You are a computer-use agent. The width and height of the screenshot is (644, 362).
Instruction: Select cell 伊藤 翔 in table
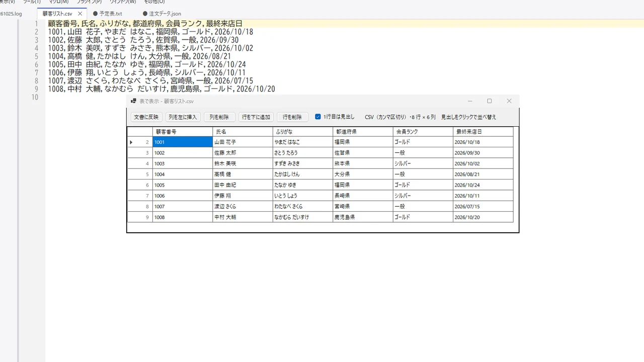click(243, 196)
